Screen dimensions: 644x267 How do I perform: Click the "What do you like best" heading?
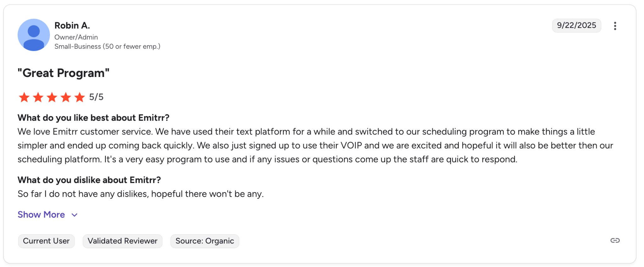[93, 118]
